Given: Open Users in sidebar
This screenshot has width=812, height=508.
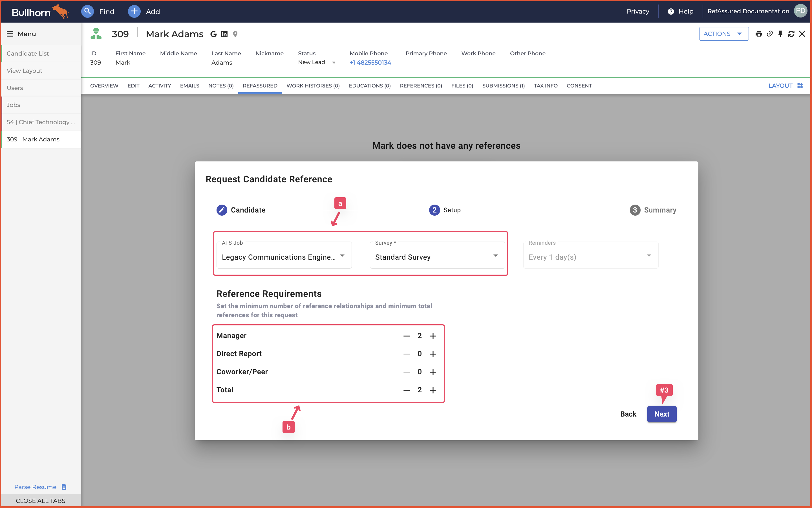Looking at the screenshot, I should click(41, 88).
